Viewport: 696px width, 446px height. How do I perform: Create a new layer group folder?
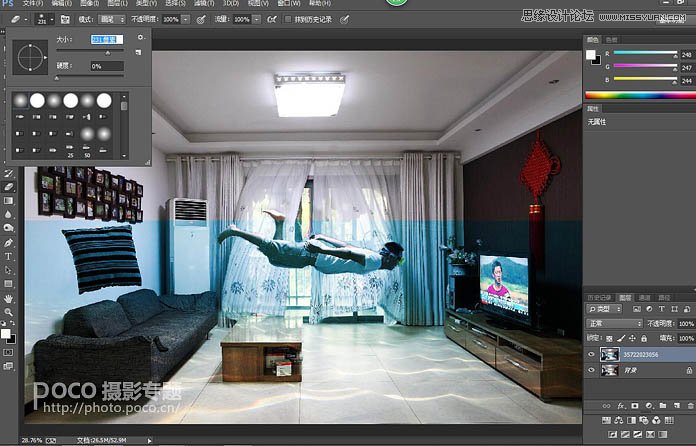coord(663,406)
